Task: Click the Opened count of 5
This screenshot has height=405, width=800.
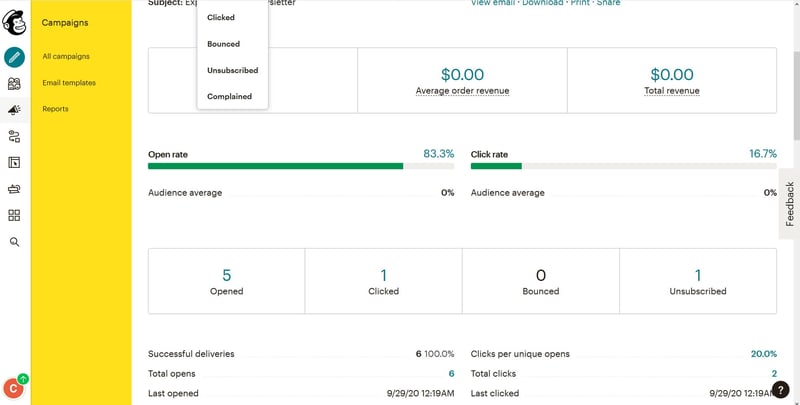Action: click(x=226, y=275)
